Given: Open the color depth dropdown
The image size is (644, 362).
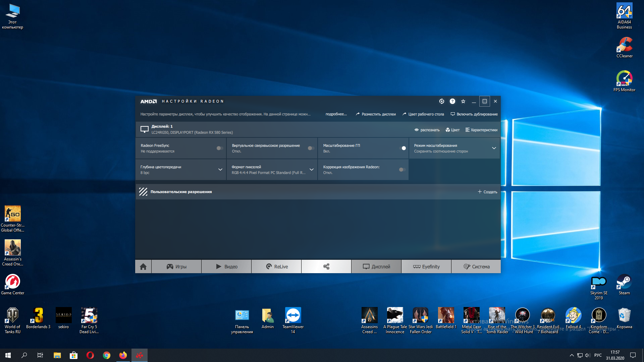Looking at the screenshot, I should (x=220, y=170).
